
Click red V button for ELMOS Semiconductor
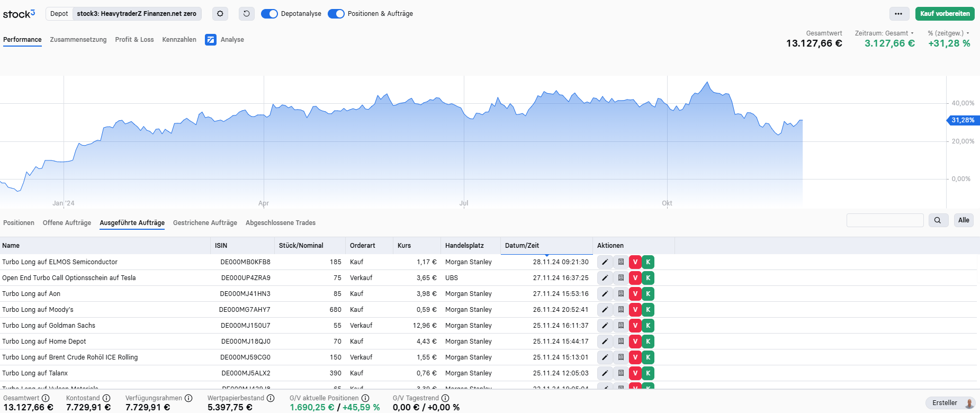[635, 262]
